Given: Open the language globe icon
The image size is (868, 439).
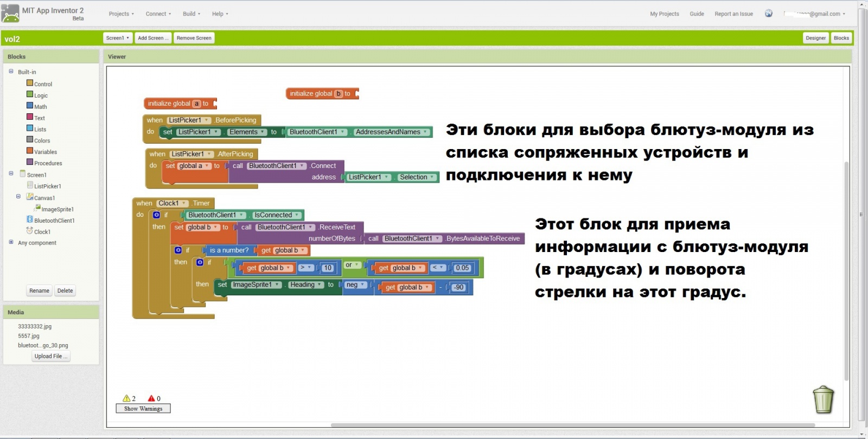Looking at the screenshot, I should click(x=769, y=14).
